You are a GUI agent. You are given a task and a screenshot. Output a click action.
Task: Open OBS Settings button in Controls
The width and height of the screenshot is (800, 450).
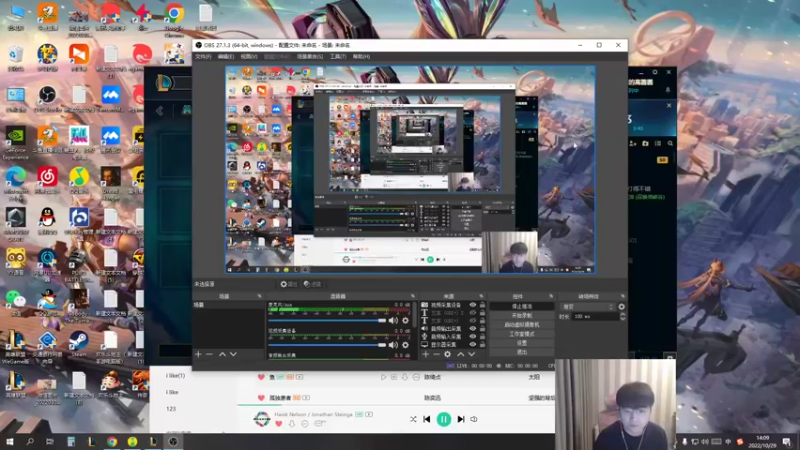click(x=521, y=343)
